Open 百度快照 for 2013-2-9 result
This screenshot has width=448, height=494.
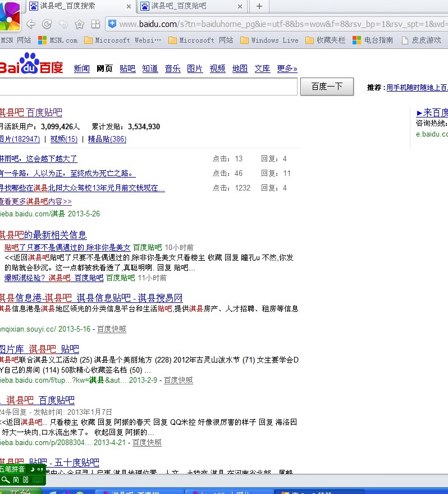(x=179, y=380)
